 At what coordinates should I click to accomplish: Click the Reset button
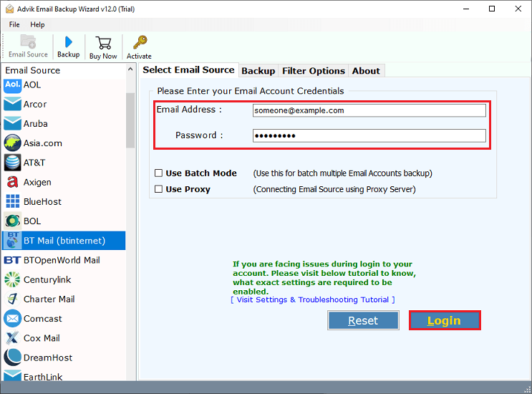[x=363, y=320]
